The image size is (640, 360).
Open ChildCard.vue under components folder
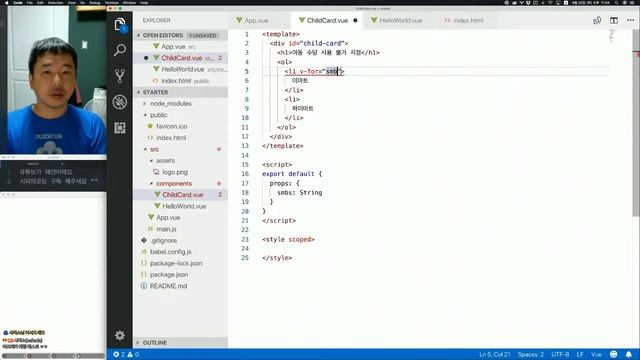point(182,195)
